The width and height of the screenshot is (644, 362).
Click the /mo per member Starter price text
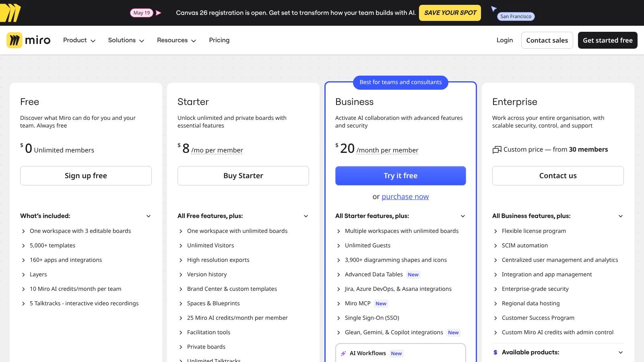[x=217, y=150]
